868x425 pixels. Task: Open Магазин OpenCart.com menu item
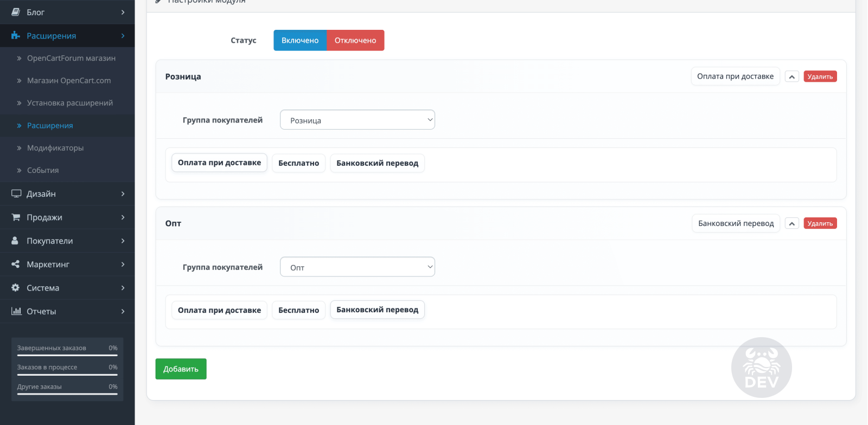[67, 80]
